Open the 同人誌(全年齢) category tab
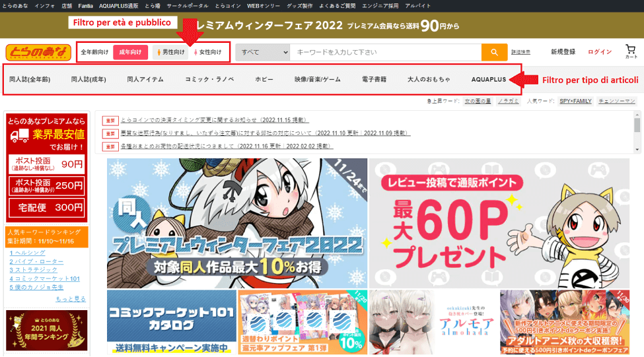This screenshot has width=644, height=357. pyautogui.click(x=30, y=79)
